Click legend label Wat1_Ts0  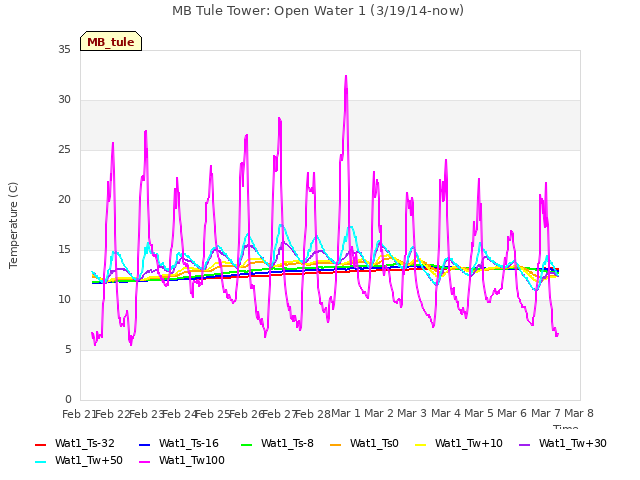(x=374, y=444)
